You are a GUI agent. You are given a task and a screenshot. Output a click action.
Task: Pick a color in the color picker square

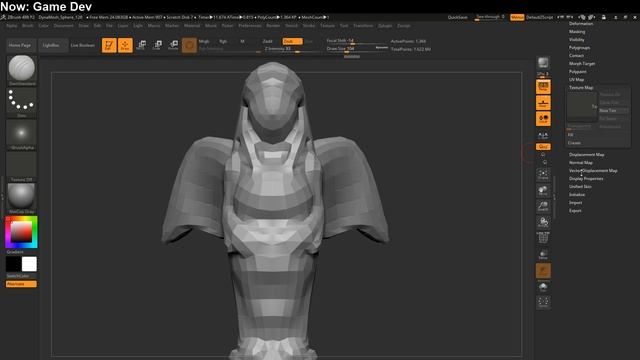(x=21, y=232)
